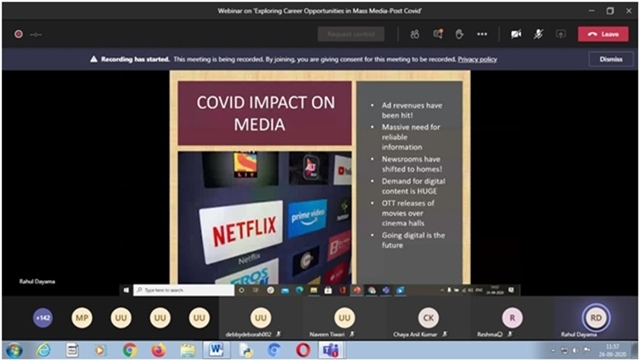Open File Explorer from the taskbar
The image size is (640, 361).
coord(188,350)
